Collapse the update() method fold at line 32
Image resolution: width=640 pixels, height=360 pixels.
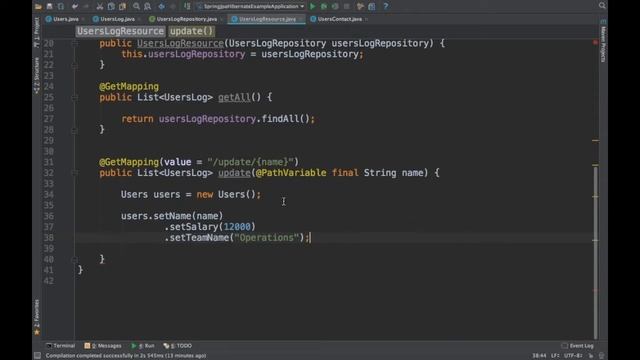[75, 173]
